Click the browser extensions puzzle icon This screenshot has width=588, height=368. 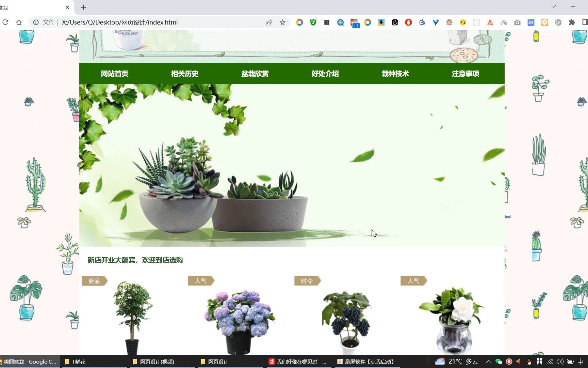572,22
